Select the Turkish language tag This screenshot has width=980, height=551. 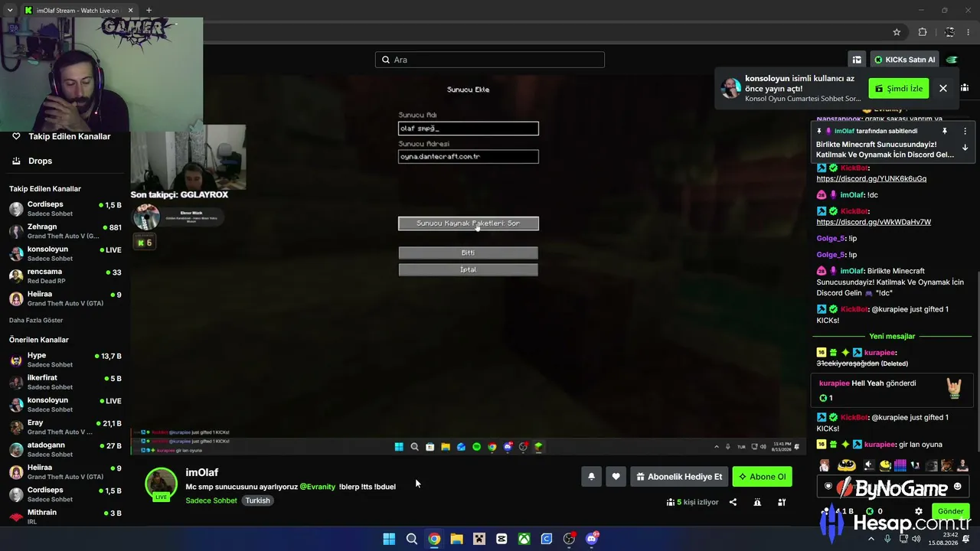[x=257, y=500]
